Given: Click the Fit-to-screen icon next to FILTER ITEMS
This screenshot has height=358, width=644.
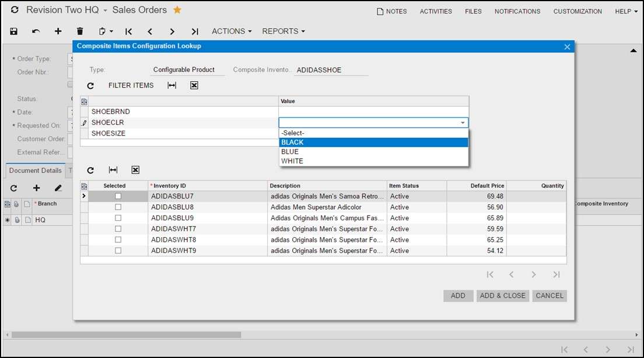Looking at the screenshot, I should [171, 85].
